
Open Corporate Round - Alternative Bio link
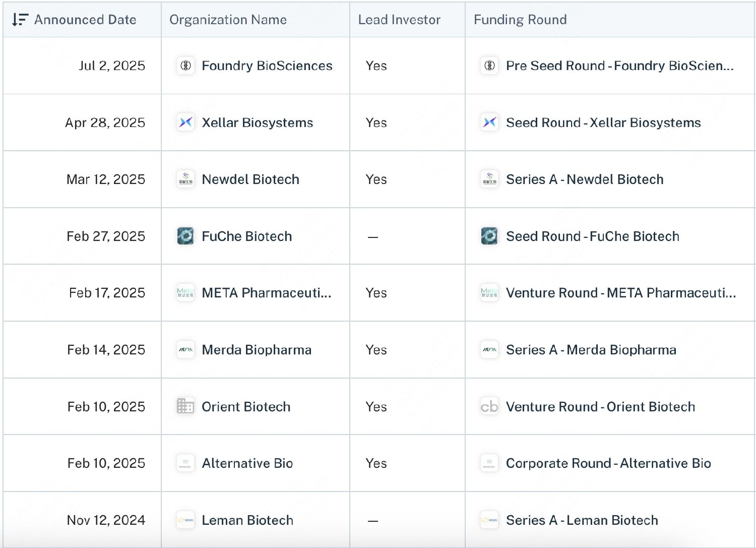click(608, 463)
